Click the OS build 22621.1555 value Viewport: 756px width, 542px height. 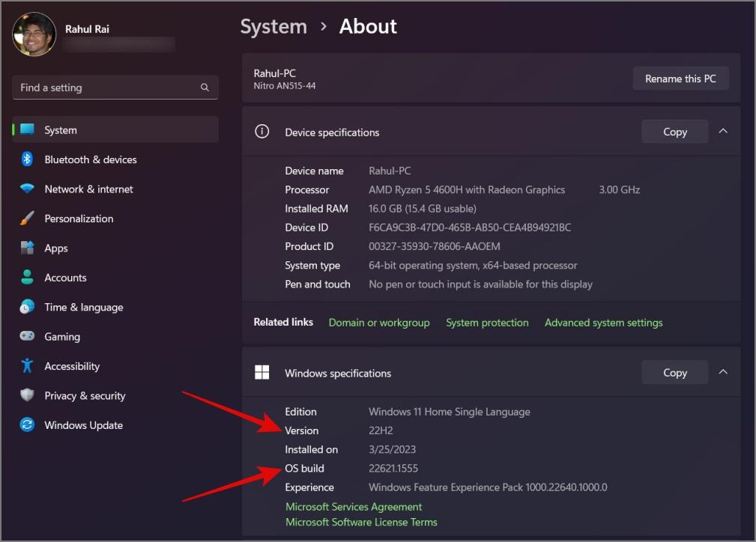click(393, 469)
